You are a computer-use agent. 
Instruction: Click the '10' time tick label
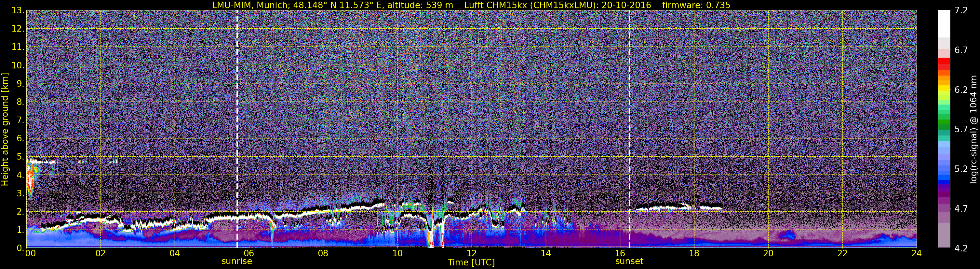397,253
